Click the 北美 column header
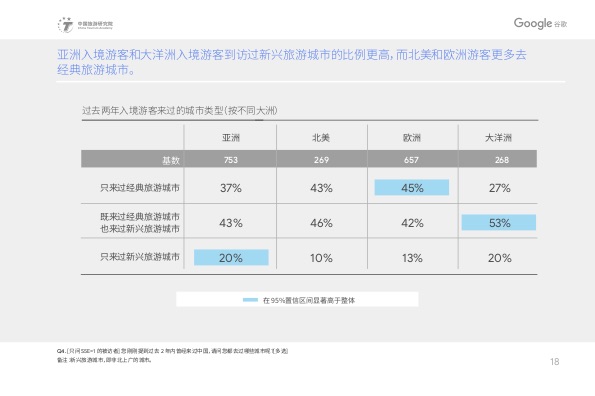 (321, 138)
